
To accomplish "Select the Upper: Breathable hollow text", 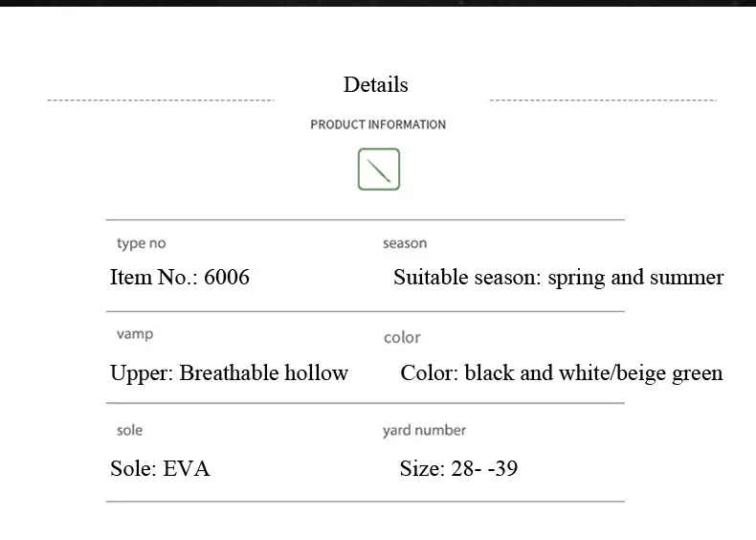I will tap(229, 373).
